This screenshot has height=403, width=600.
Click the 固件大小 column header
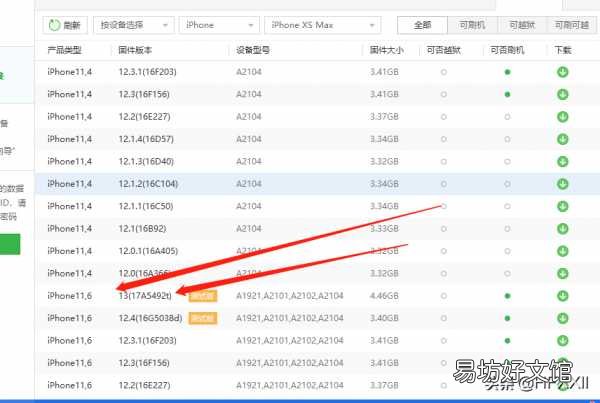(386, 50)
